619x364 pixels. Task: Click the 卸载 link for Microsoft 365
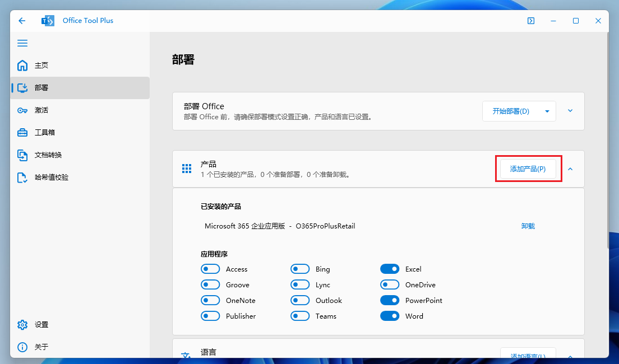point(528,226)
